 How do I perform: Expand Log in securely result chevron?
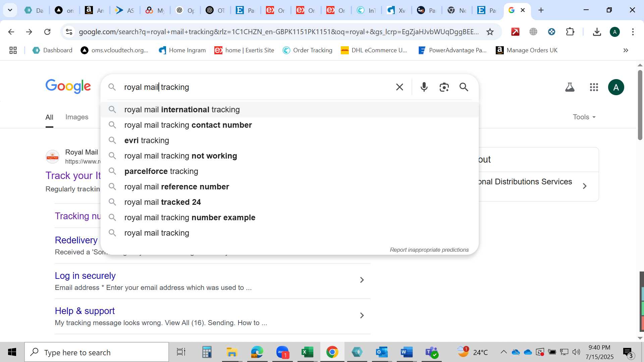click(362, 280)
